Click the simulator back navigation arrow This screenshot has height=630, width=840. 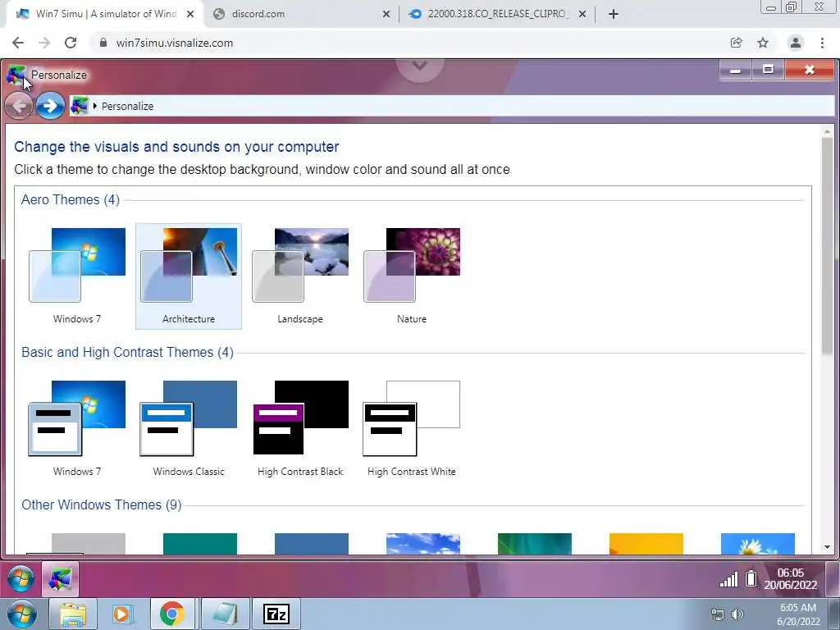20,106
